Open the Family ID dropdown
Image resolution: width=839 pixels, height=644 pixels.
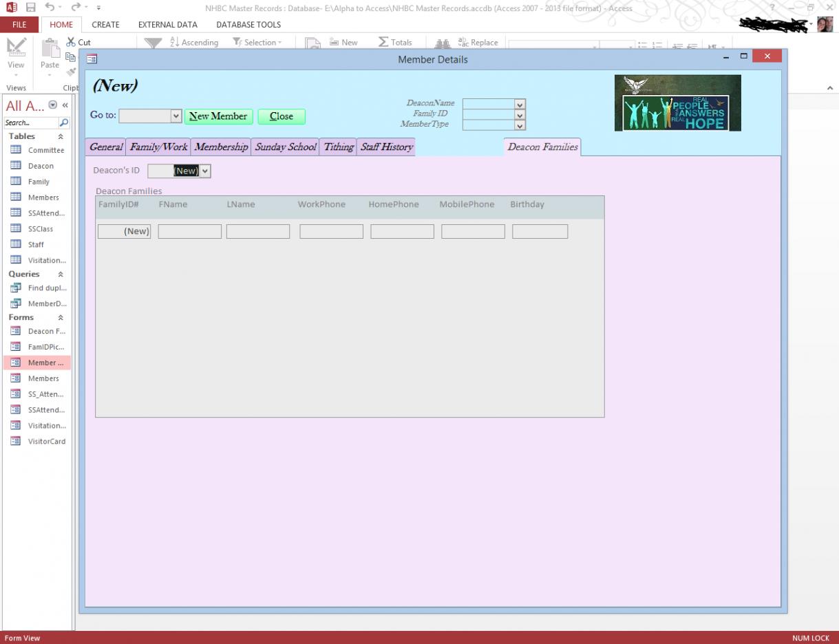[520, 114]
